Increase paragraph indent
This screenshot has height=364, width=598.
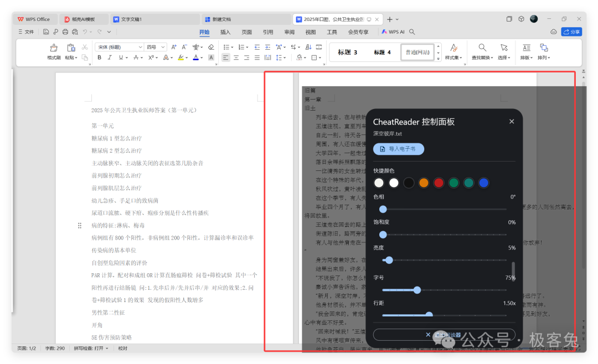coord(267,47)
